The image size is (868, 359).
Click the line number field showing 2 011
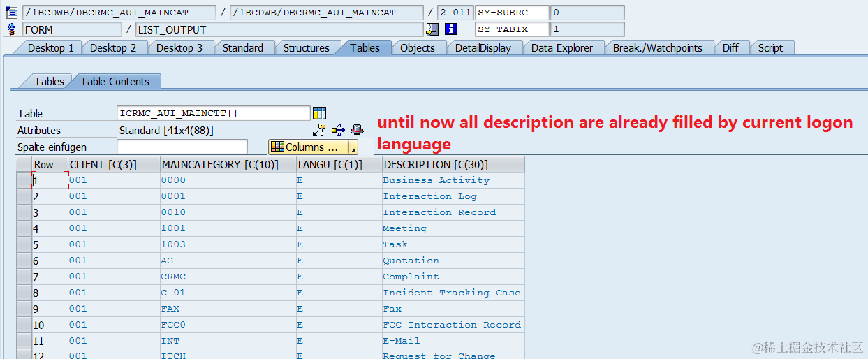456,13
